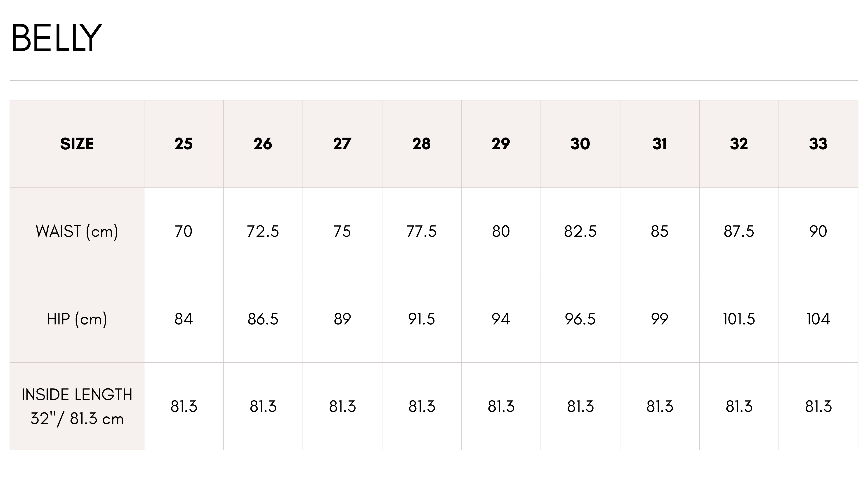868x488 pixels.
Task: Select size 30 column header
Action: tap(580, 144)
